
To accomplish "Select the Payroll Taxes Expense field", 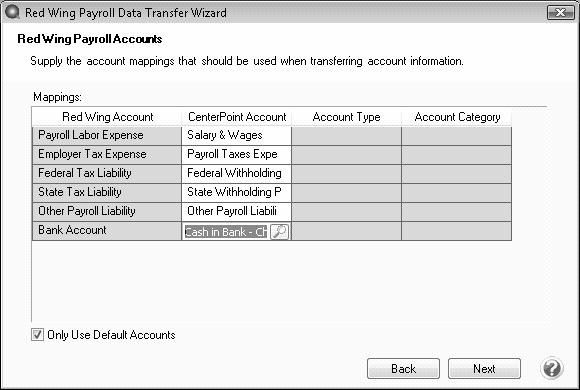I will click(x=236, y=154).
